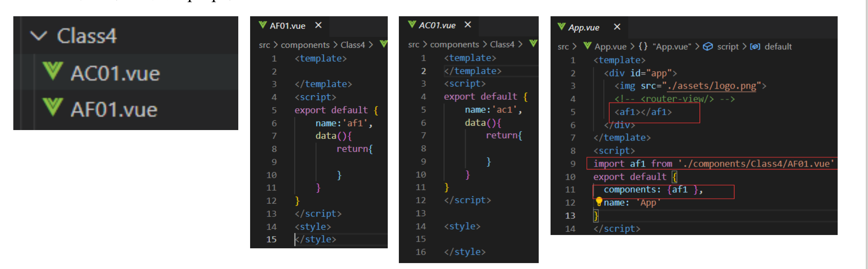Click name:'ac1' line in AC01.vue
868x269 pixels.
(494, 110)
